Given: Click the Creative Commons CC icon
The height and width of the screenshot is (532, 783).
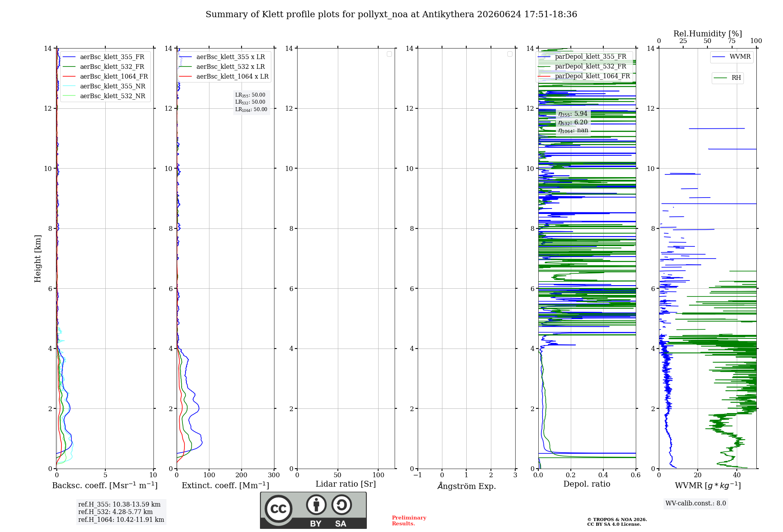Looking at the screenshot, I should [278, 509].
